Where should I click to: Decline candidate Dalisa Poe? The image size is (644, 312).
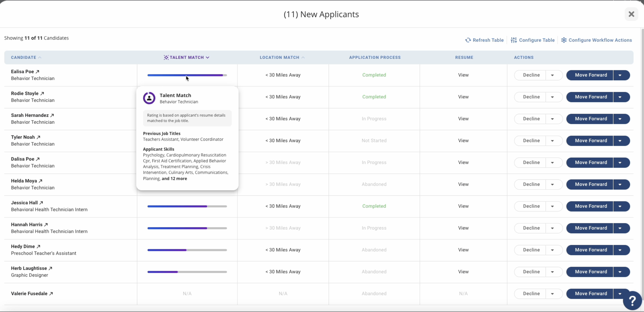pyautogui.click(x=530, y=163)
